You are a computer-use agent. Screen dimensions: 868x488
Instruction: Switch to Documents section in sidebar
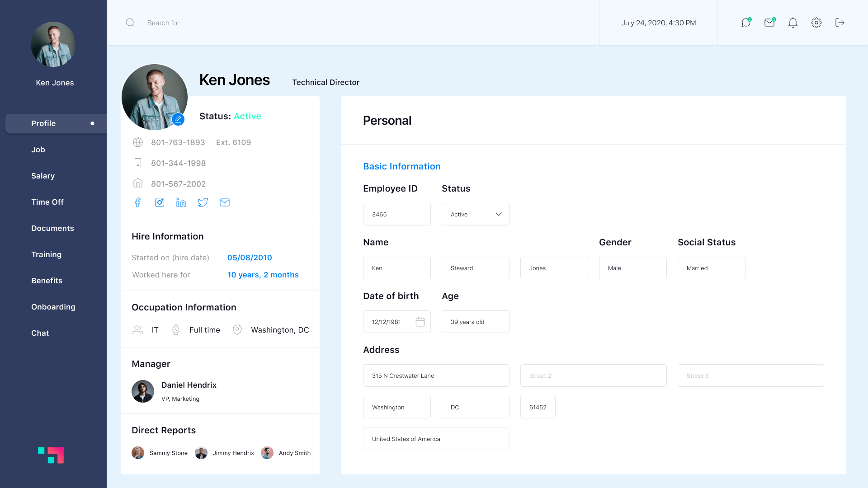pyautogui.click(x=52, y=228)
